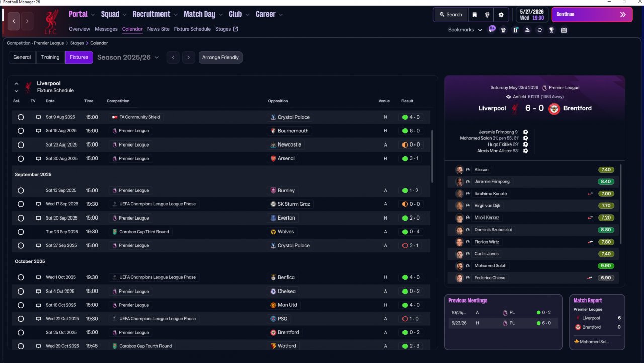644x363 pixels.
Task: Click the shirt icon in bookmarks bar
Action: click(x=503, y=30)
